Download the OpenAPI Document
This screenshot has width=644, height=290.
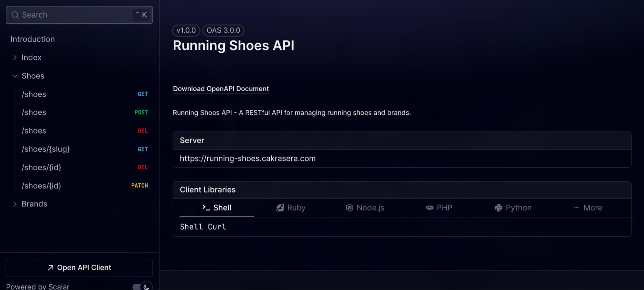221,89
